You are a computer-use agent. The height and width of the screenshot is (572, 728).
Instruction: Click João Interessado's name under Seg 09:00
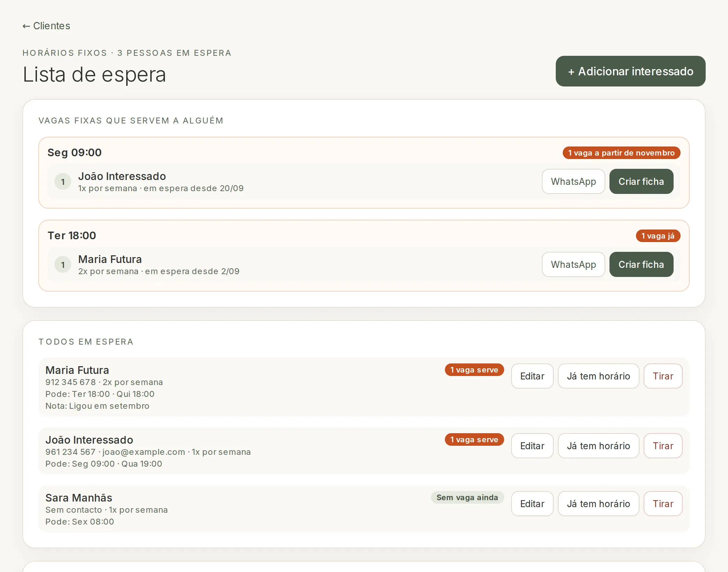(x=122, y=176)
